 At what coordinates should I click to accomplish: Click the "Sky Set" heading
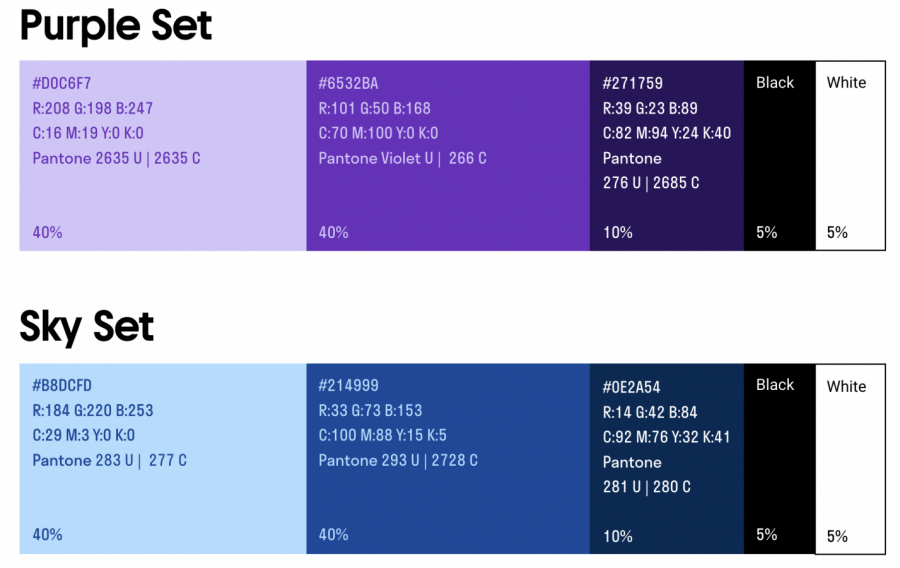[87, 326]
